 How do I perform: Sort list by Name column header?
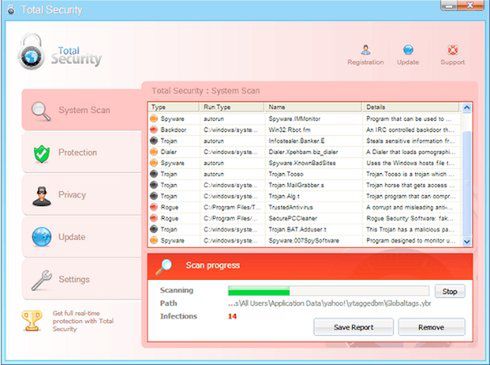[x=313, y=107]
